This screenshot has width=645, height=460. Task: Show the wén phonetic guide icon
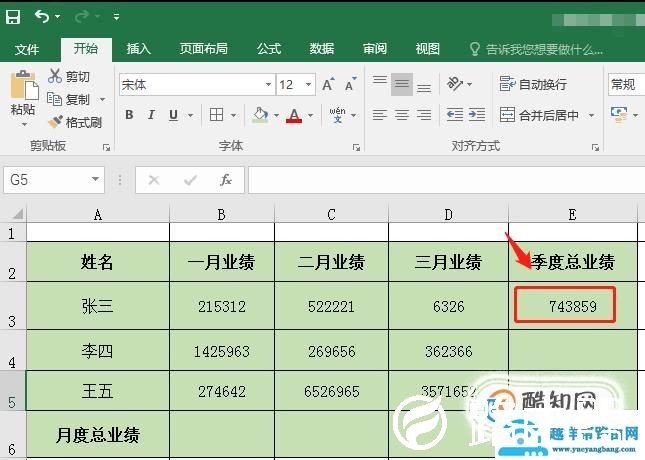[337, 115]
